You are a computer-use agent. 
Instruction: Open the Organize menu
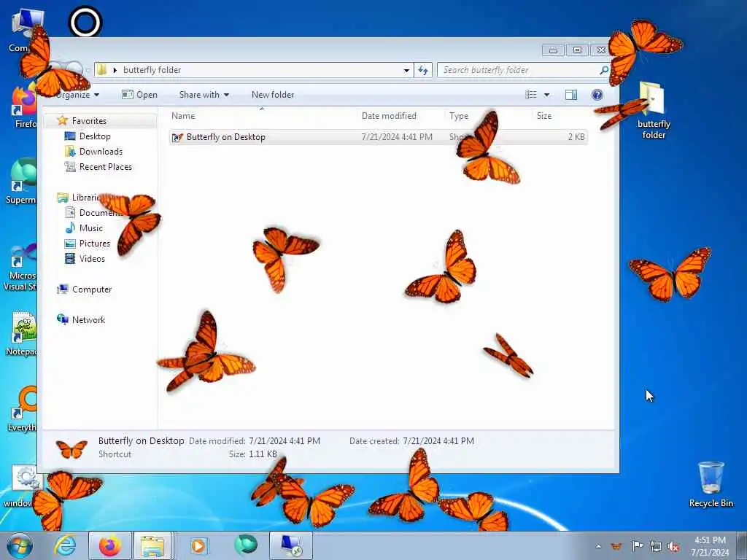click(77, 95)
